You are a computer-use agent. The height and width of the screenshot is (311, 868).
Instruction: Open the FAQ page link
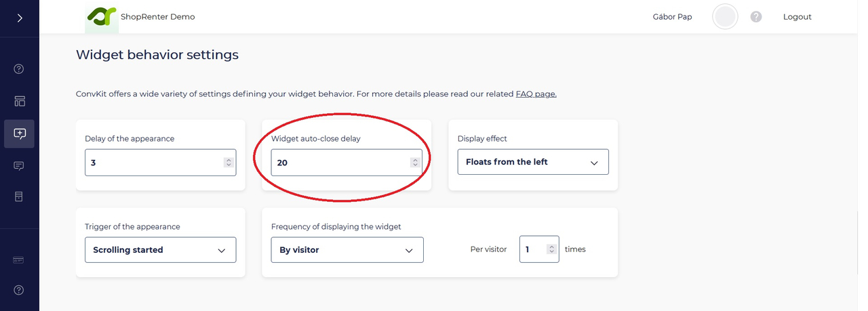pos(536,94)
